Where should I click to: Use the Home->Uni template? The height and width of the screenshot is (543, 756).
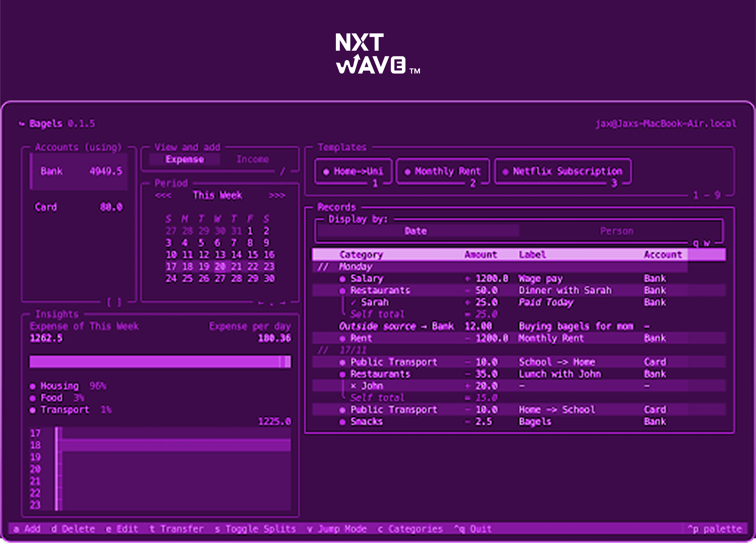pyautogui.click(x=353, y=172)
